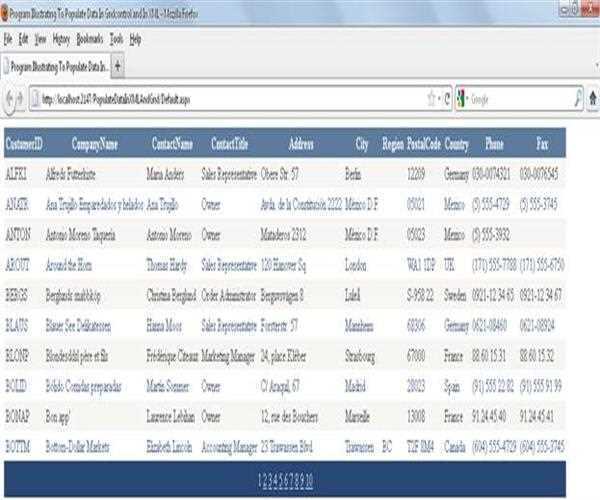600x500 pixels.
Task: Click the PostalCode column header
Action: pos(424,144)
